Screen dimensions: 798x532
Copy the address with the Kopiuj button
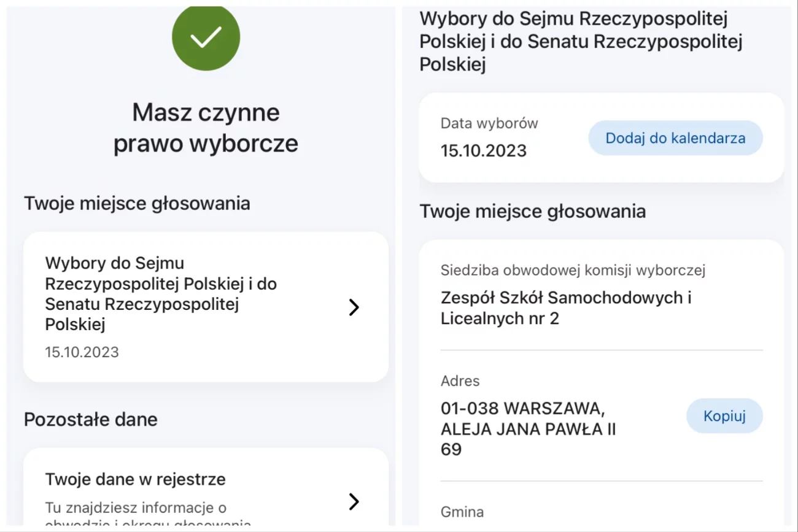coord(724,416)
